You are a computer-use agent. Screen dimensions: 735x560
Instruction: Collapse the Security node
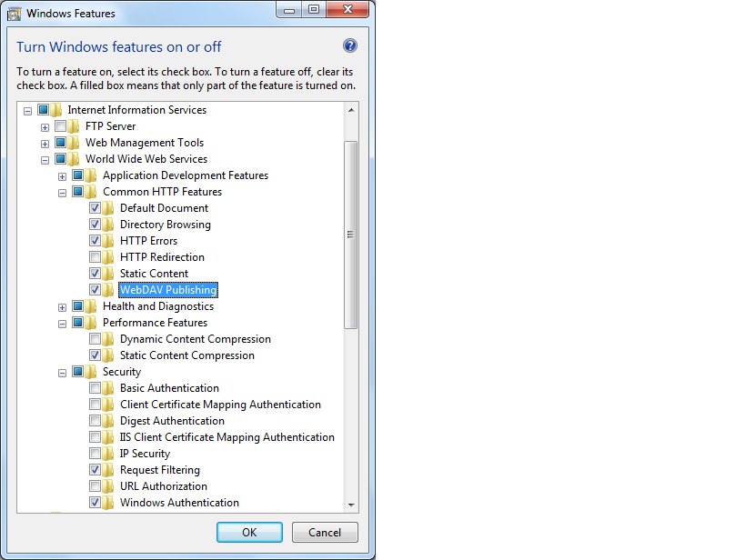tap(63, 374)
